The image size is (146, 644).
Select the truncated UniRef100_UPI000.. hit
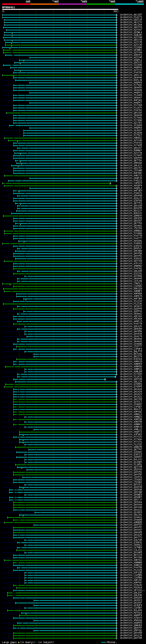(x=132, y=590)
